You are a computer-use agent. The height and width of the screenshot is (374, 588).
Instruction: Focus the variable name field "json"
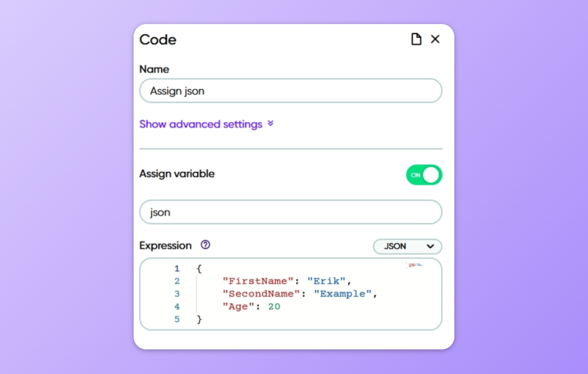[x=290, y=212]
